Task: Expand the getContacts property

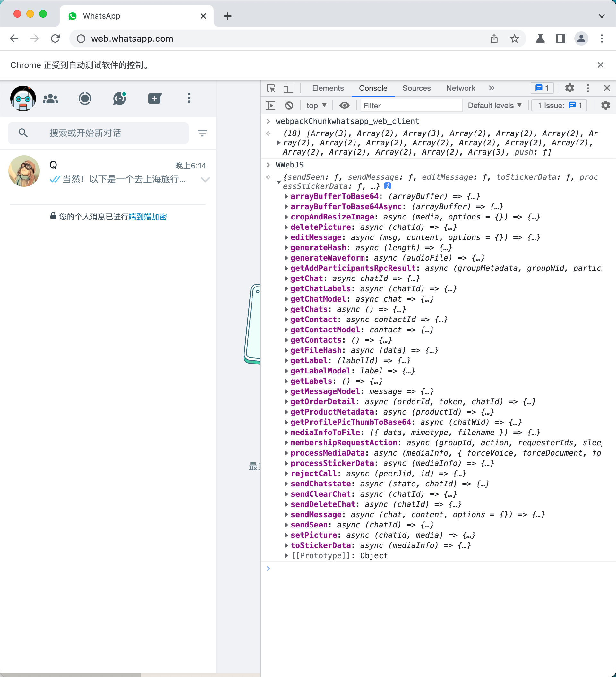Action: [286, 340]
